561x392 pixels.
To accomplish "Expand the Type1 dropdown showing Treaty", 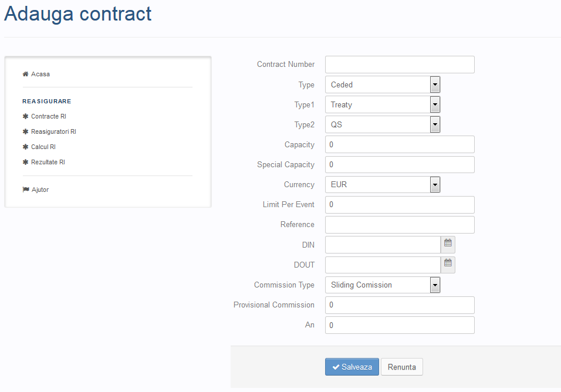I will pos(383,105).
